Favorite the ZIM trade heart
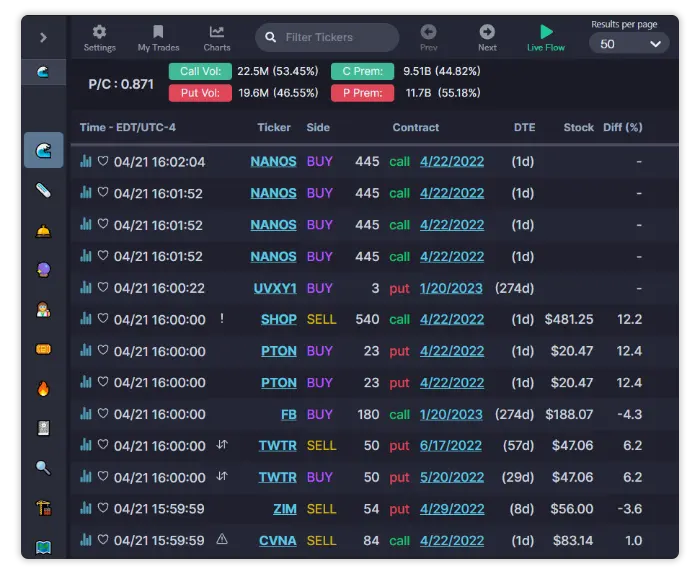Image resolution: width=700 pixels, height=574 pixels. coord(103,508)
